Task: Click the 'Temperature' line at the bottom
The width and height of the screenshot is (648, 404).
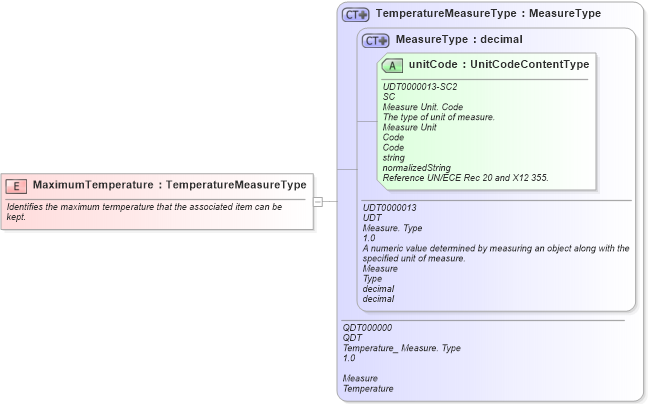Action: coord(368,389)
